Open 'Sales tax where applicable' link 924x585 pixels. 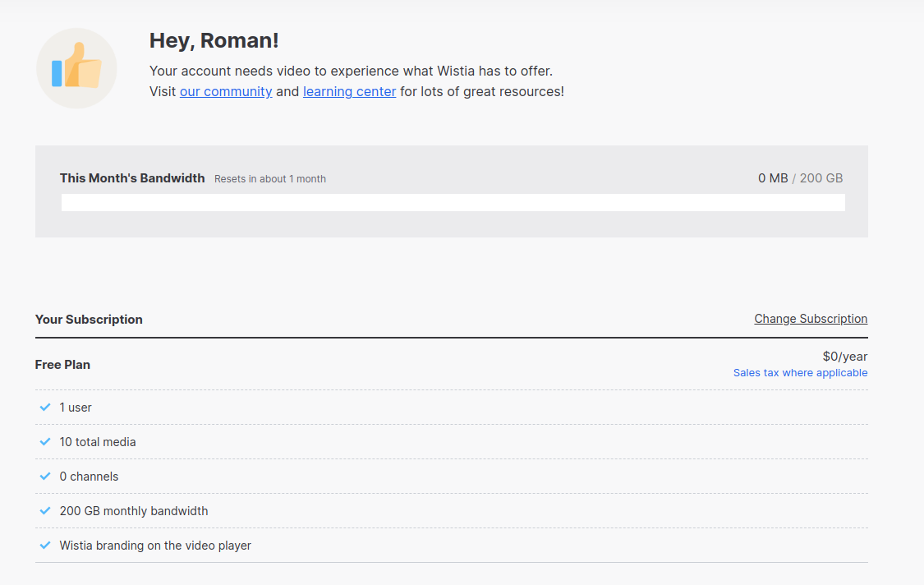tap(800, 373)
